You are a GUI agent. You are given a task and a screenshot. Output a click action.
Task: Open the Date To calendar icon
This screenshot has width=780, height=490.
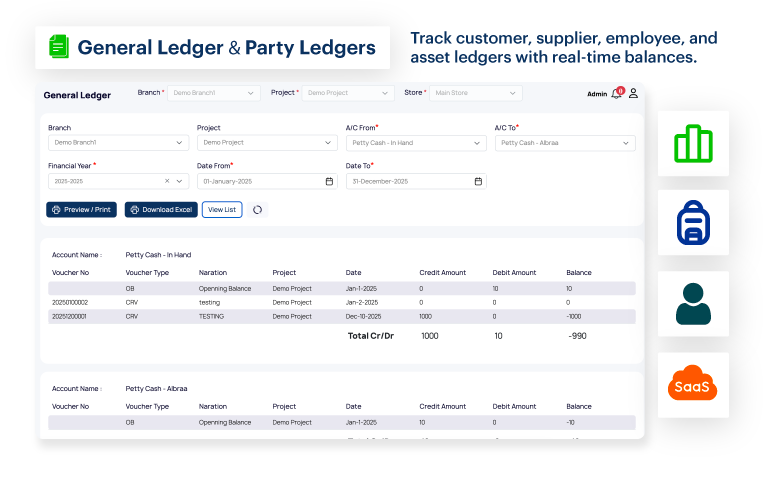(478, 182)
